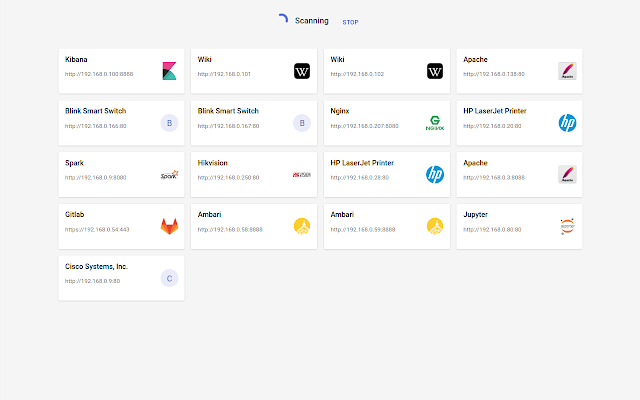Image resolution: width=640 pixels, height=400 pixels.
Task: Click the URL http://192.168.0.3:8088
Action: tap(494, 178)
